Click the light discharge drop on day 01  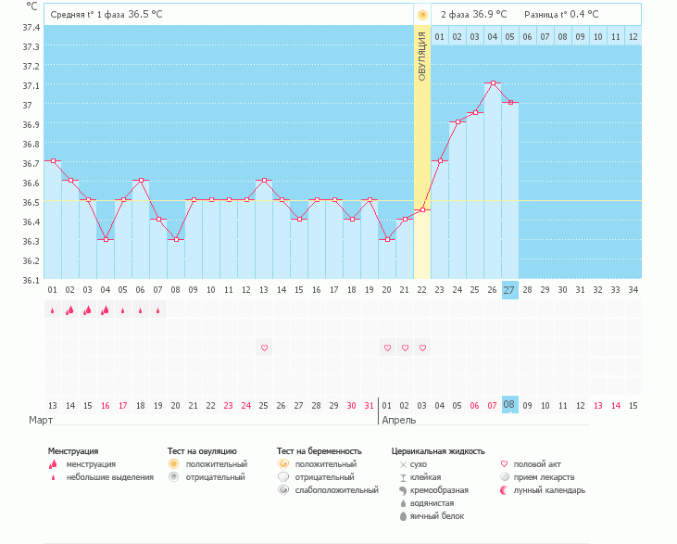point(53,310)
